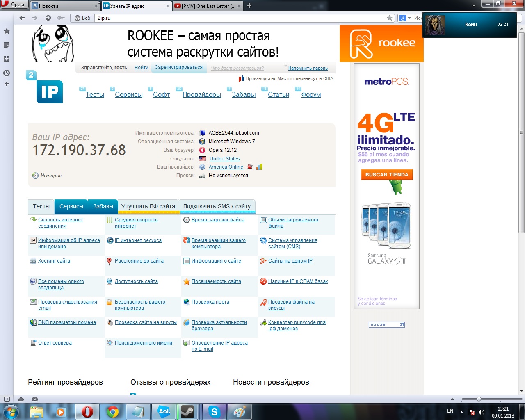Click the Войти login link

point(142,68)
